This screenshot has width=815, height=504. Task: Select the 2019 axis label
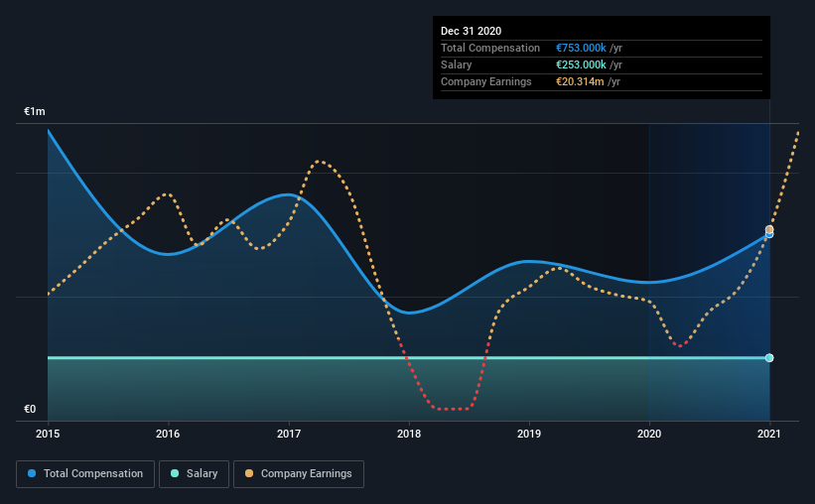pyautogui.click(x=529, y=434)
